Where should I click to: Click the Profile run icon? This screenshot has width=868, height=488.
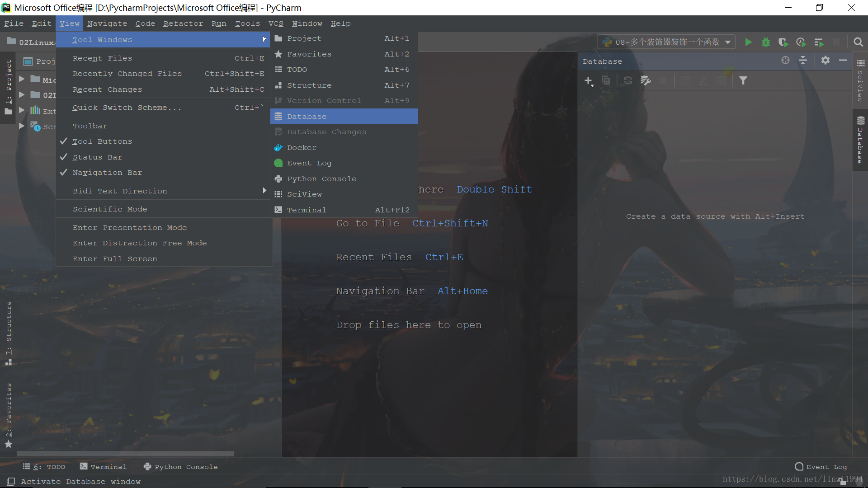801,42
